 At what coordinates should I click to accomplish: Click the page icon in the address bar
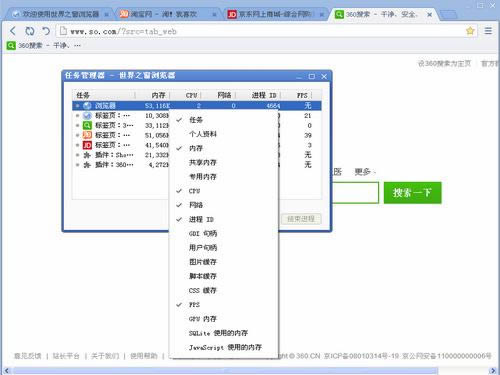point(63,31)
